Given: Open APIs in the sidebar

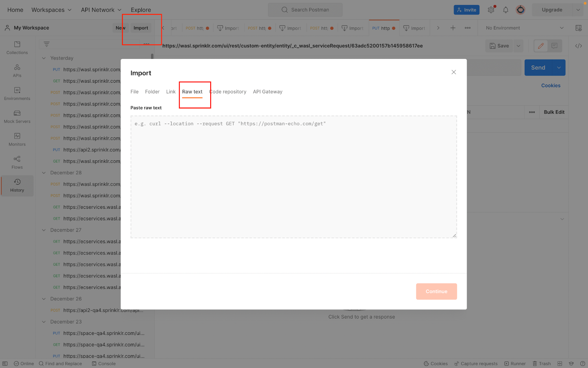Looking at the screenshot, I should click(17, 71).
